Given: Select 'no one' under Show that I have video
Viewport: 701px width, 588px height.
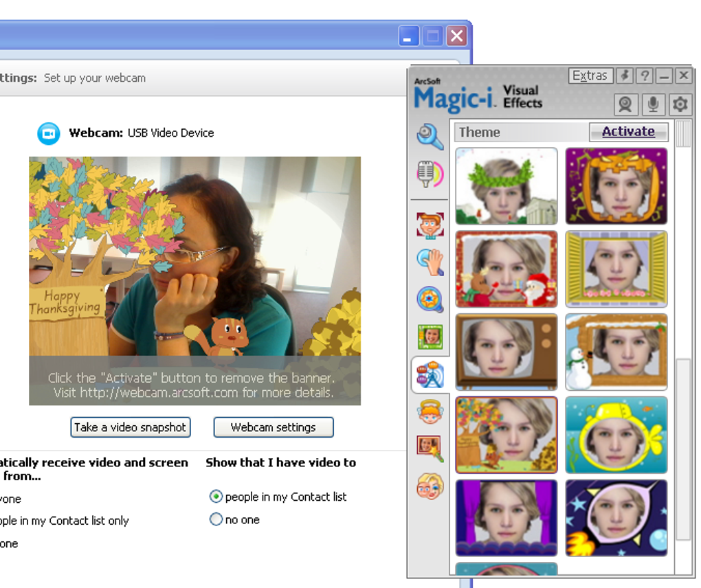Looking at the screenshot, I should click(216, 519).
